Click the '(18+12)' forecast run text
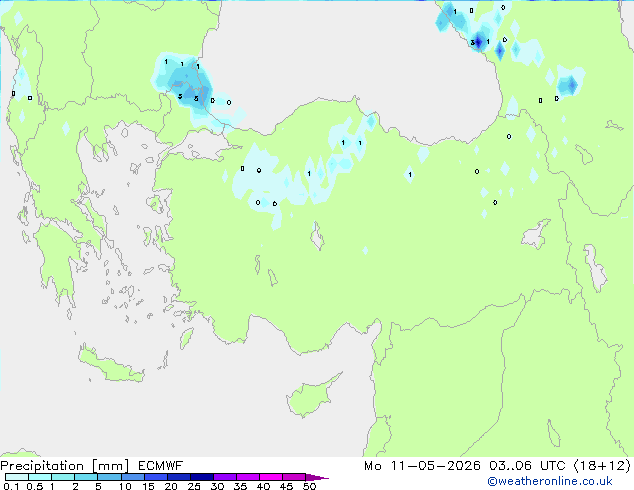 (x=602, y=466)
